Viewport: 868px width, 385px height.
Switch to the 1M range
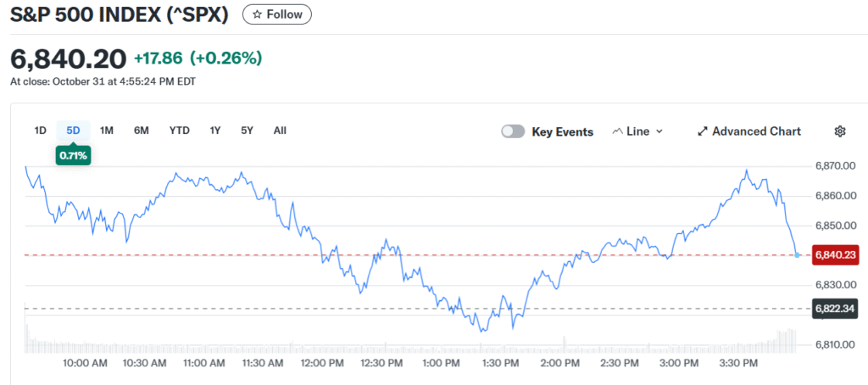(107, 131)
